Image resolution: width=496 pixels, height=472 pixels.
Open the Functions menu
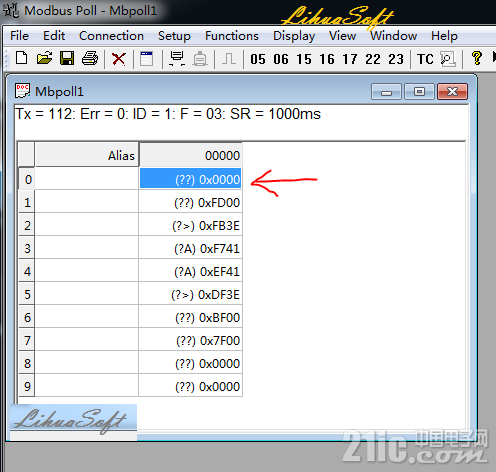point(232,36)
